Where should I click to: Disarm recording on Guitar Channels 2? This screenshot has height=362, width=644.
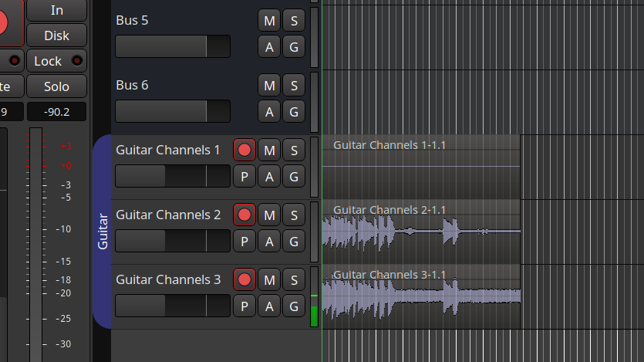(x=244, y=215)
